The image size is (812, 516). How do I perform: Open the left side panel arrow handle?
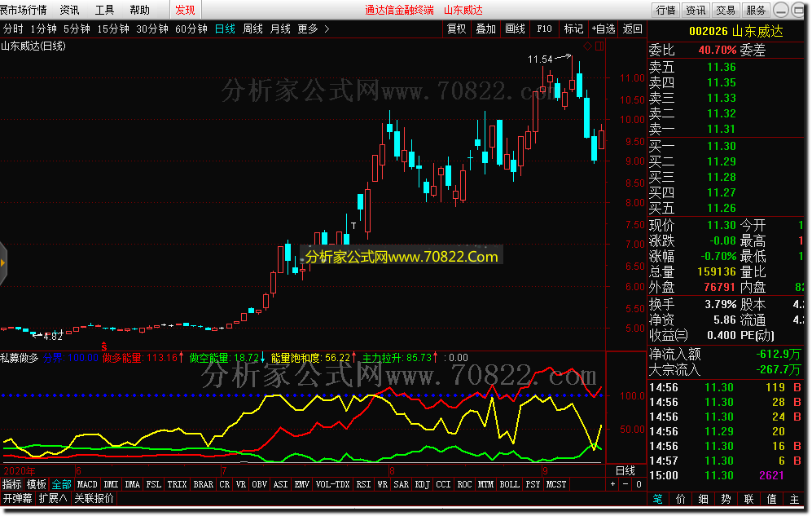3,263
